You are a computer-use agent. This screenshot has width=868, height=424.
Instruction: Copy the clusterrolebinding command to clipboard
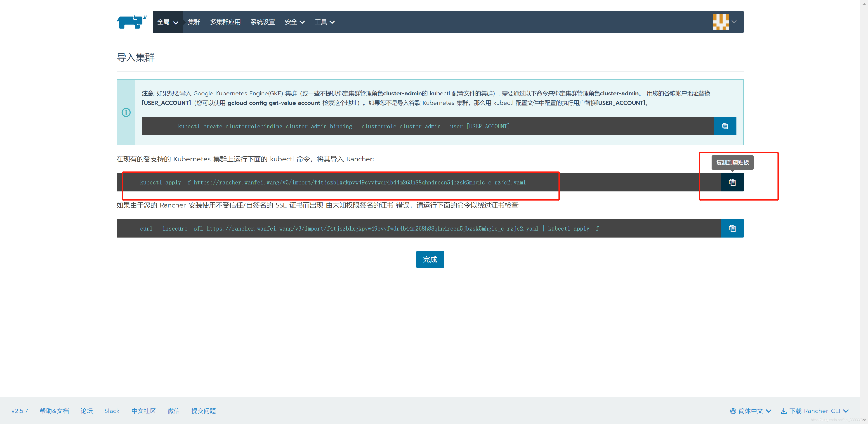[725, 126]
